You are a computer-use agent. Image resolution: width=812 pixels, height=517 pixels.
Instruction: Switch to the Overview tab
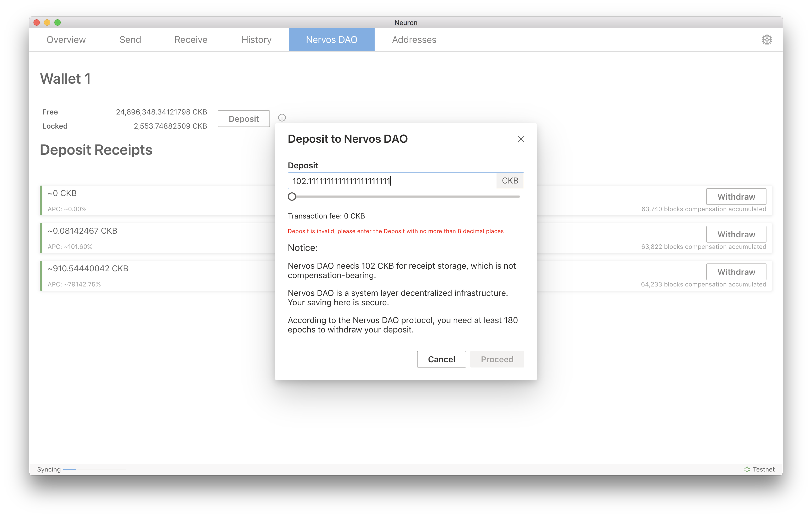[x=66, y=40]
